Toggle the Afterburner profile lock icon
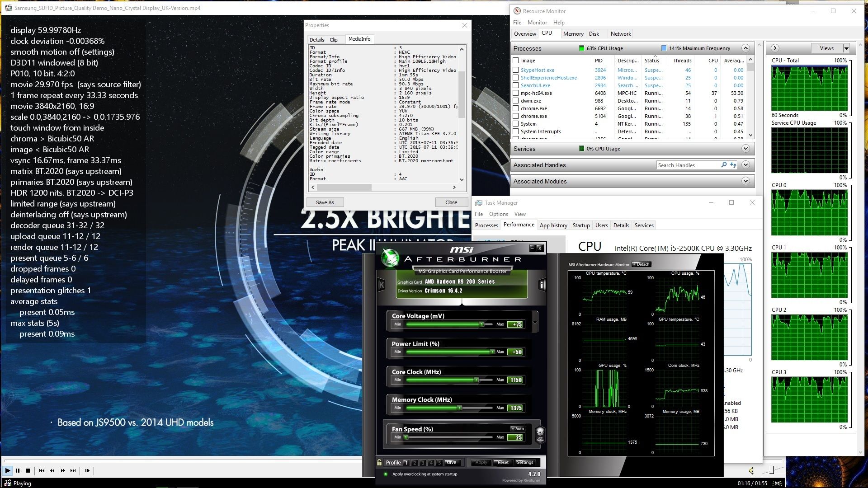Screen dimensions: 868x488 pos(379,462)
